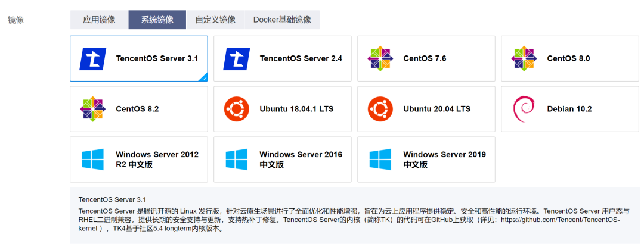Viewport: 644px width, 247px height.
Task: Click the Windows Server 2019 logo icon
Action: tap(380, 160)
